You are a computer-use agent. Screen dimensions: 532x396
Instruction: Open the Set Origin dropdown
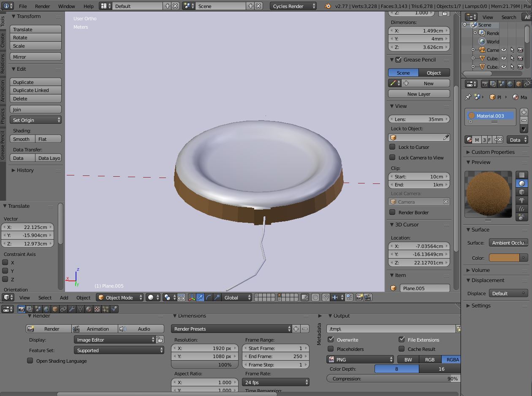tap(35, 120)
